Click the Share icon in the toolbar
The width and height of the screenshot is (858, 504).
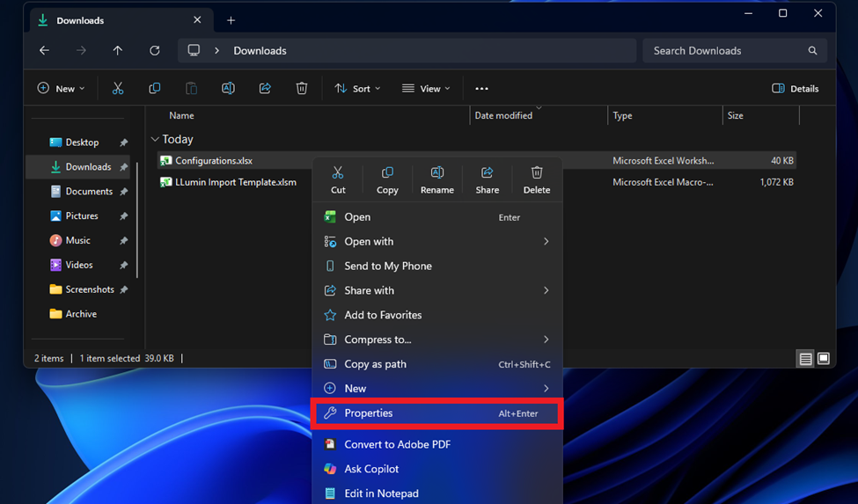point(265,89)
